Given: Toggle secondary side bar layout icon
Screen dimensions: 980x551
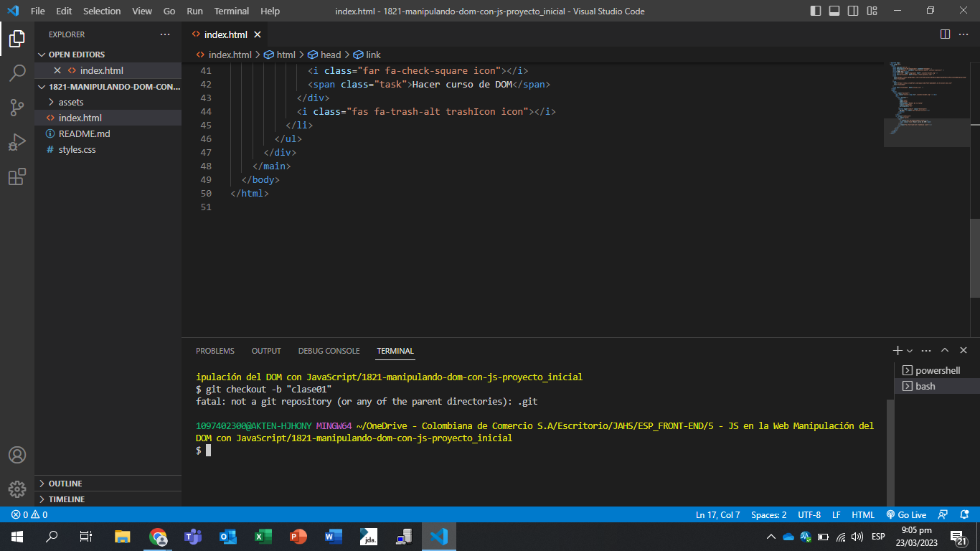Looking at the screenshot, I should point(853,11).
